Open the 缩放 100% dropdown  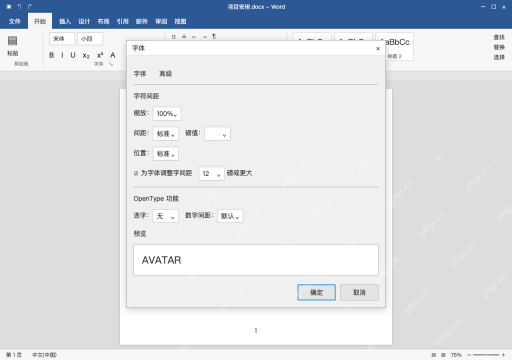[167, 114]
